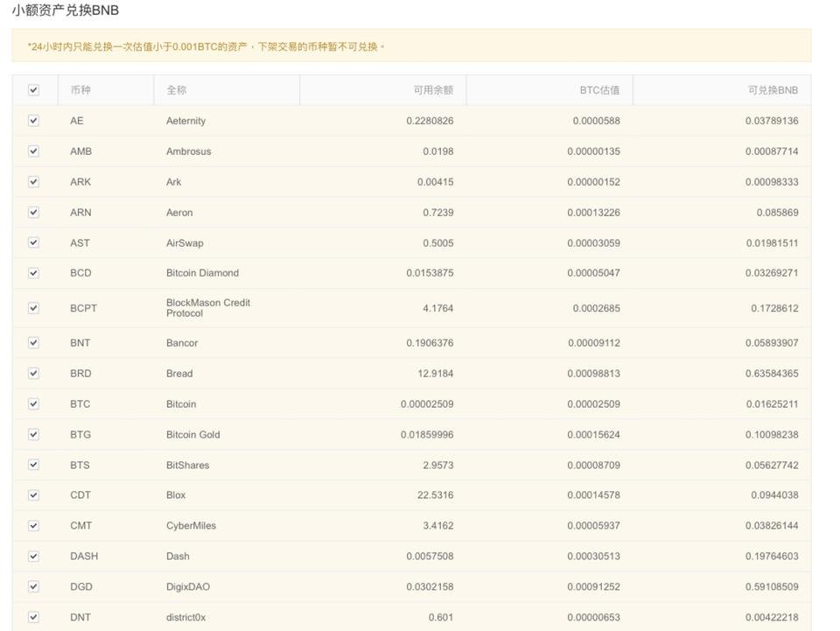Click DNT convertible BNB 0.00422218
This screenshot has width=840, height=631.
[x=772, y=617]
